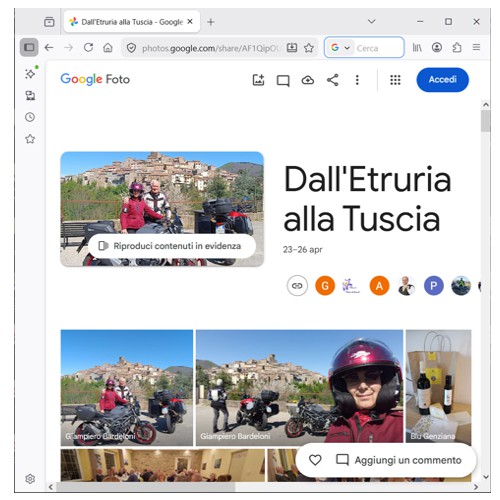Share the album icon
500x500 pixels.
click(333, 80)
